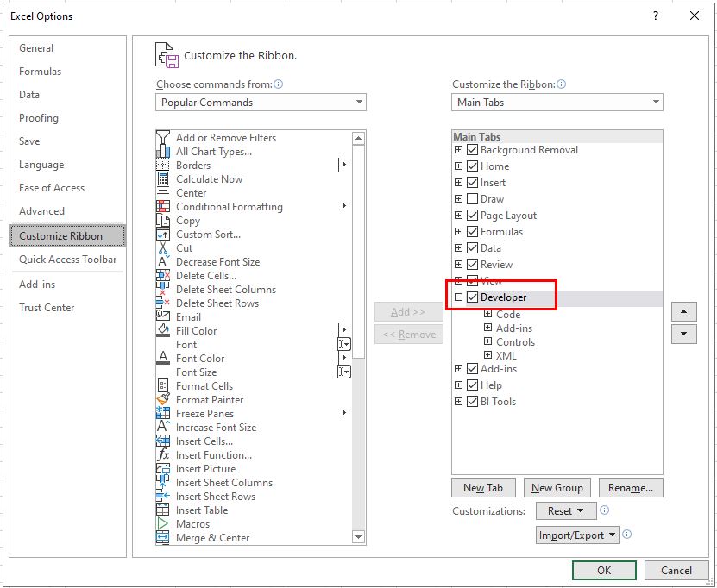Uncheck the Developer tab

tap(472, 296)
